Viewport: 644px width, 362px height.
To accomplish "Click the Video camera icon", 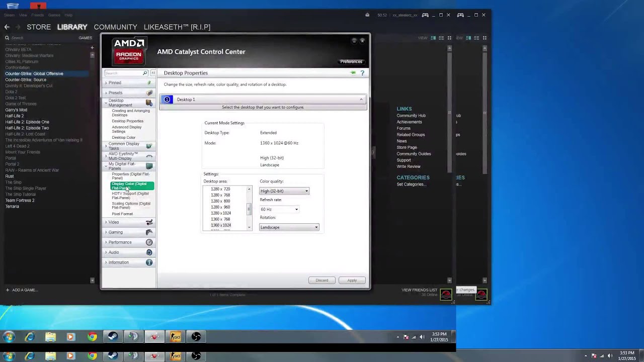I will tap(149, 222).
